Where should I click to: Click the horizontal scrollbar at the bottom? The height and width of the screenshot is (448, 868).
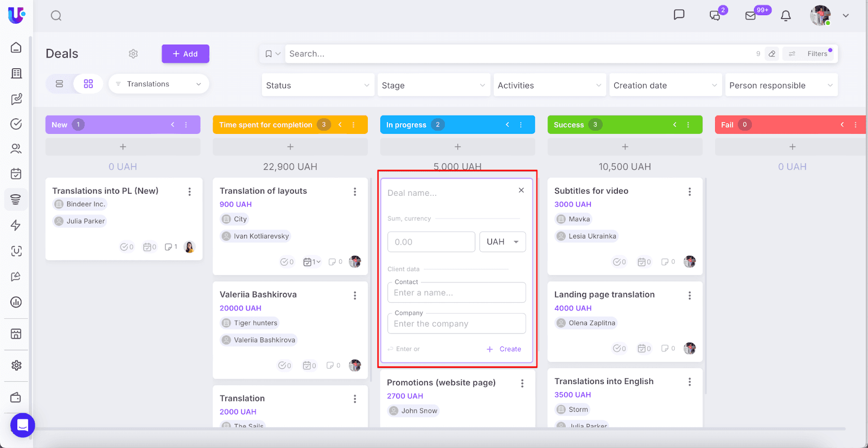click(x=434, y=429)
